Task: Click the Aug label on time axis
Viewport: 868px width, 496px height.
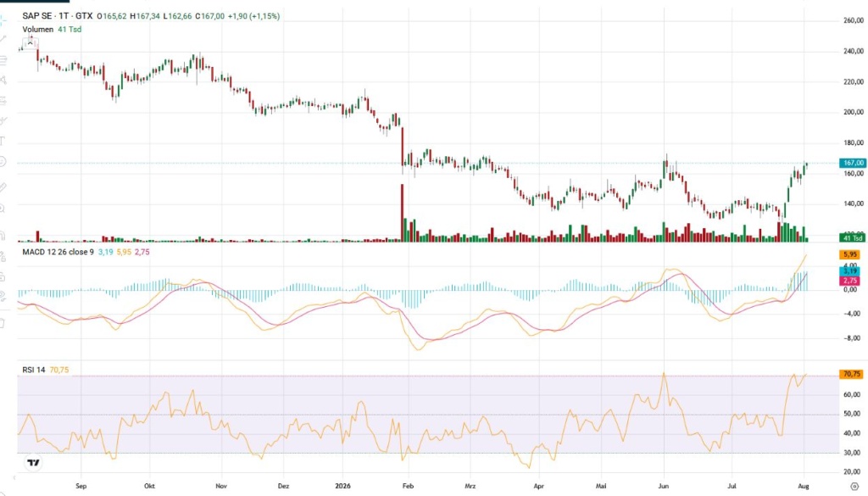Action: coord(804,486)
